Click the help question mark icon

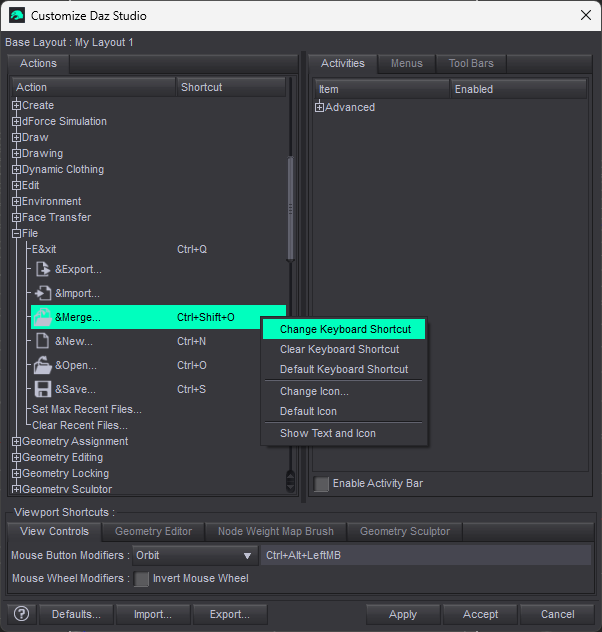pos(22,614)
